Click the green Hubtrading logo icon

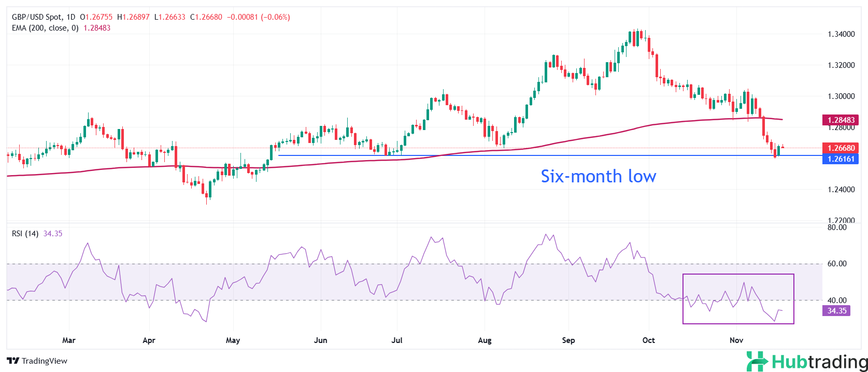[x=757, y=361]
